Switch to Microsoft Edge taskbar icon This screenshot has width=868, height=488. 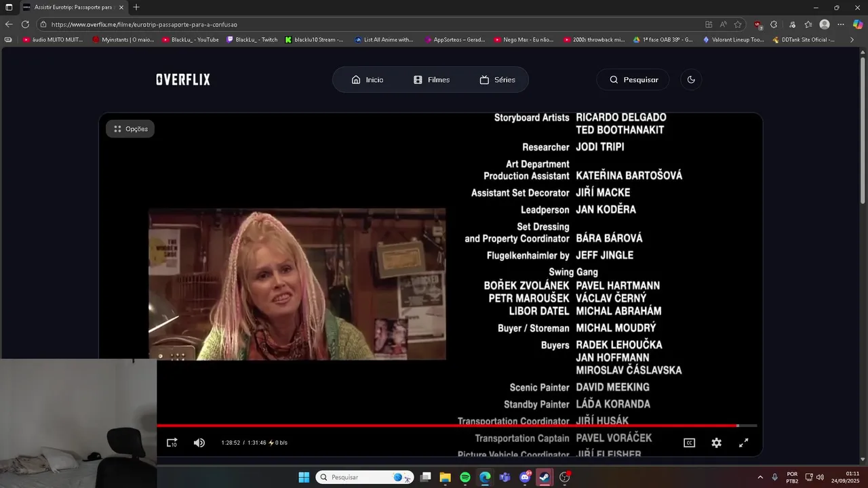485,477
